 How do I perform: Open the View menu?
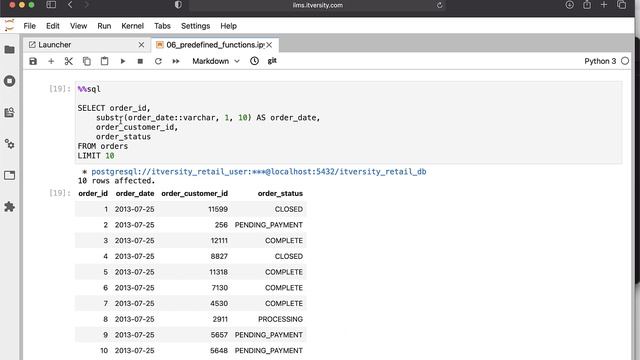pyautogui.click(x=78, y=26)
